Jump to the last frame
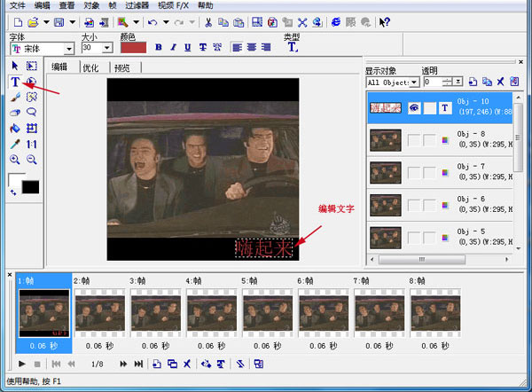Image resolution: width=532 pixels, height=392 pixels. point(138,364)
